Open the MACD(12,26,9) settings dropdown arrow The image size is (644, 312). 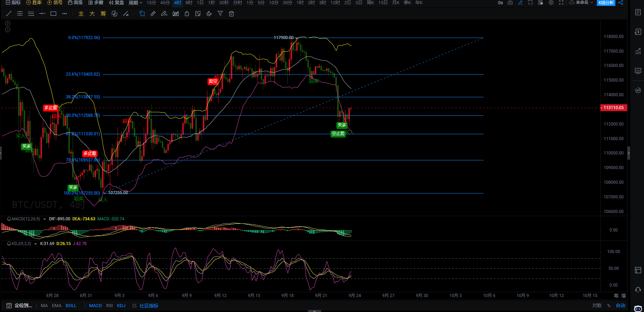pyautogui.click(x=45, y=219)
